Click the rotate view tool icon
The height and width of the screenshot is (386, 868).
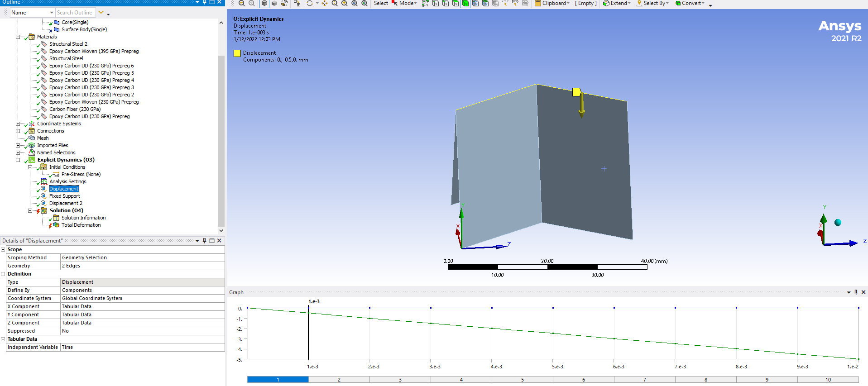pos(310,3)
